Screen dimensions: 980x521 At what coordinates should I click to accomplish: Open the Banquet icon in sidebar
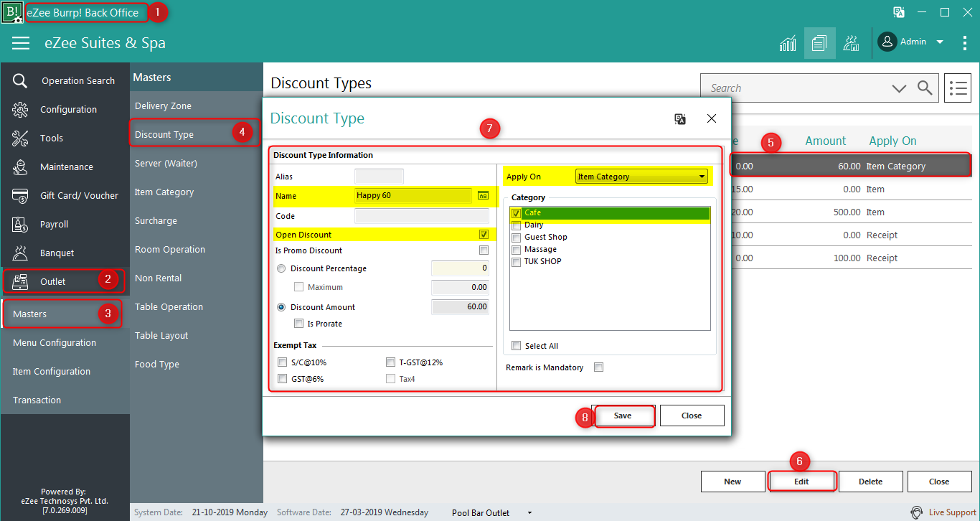pos(20,253)
